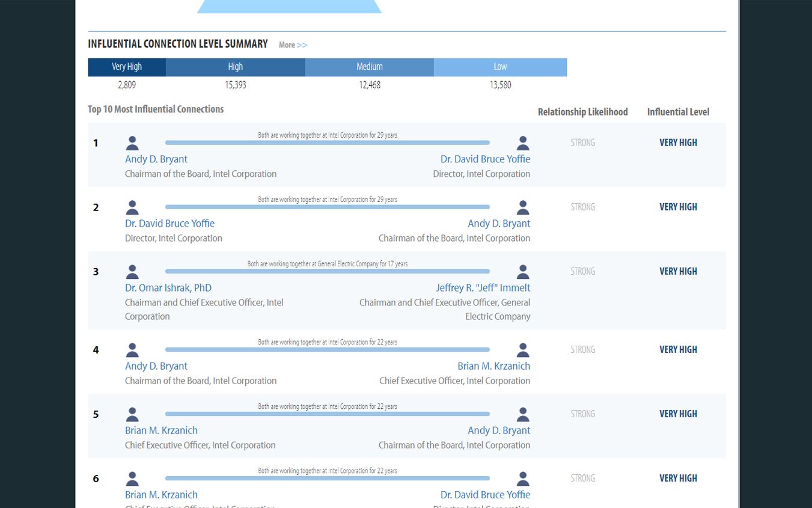Click Andy D. Bryant person icon in row 2
This screenshot has height=508, width=812.
pyautogui.click(x=523, y=207)
